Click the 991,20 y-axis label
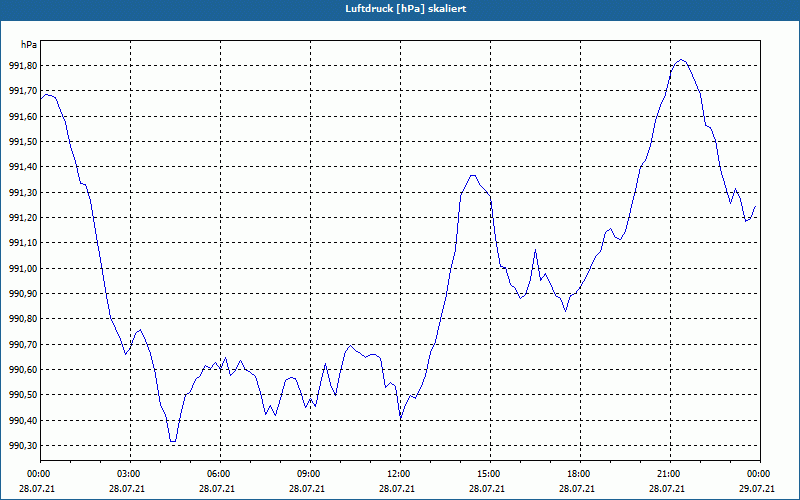The height and width of the screenshot is (500, 800). [23, 217]
